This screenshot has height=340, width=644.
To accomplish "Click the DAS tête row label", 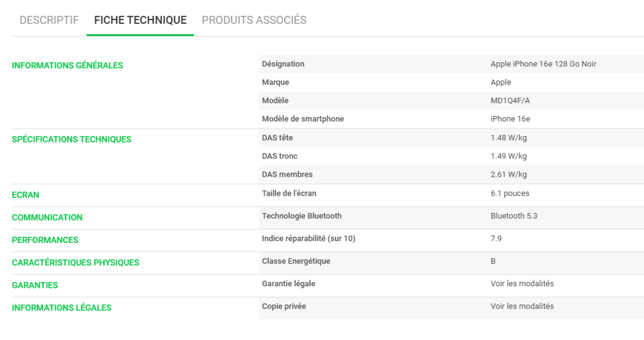I will [x=277, y=138].
